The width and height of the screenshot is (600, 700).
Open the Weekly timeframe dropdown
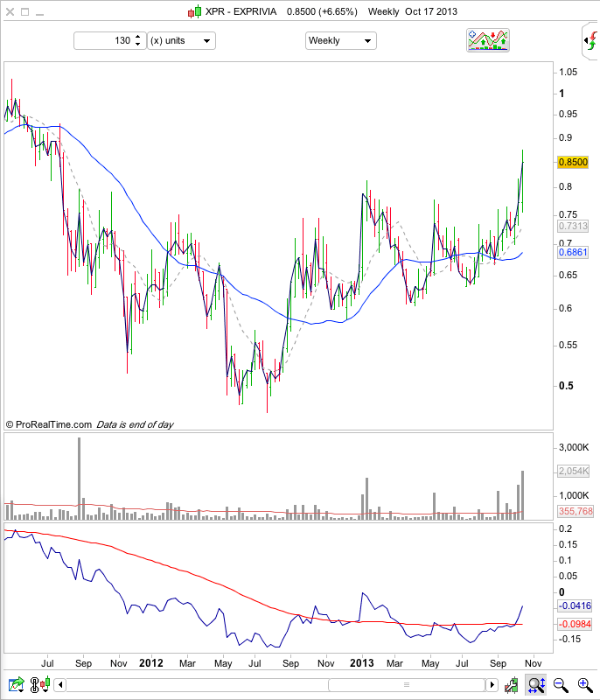[341, 40]
